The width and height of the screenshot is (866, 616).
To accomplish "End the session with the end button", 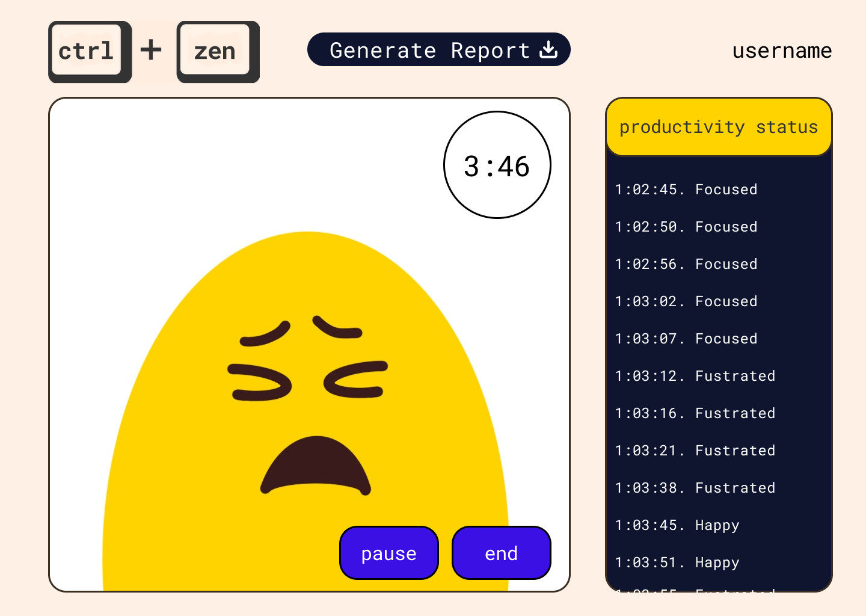I will tap(501, 553).
